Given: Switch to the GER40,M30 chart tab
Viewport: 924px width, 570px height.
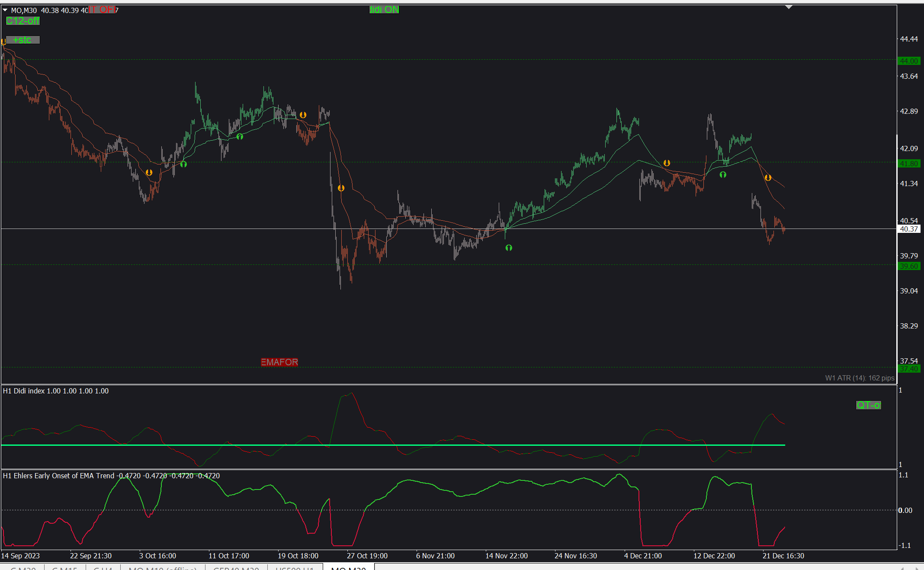Looking at the screenshot, I should (236, 568).
